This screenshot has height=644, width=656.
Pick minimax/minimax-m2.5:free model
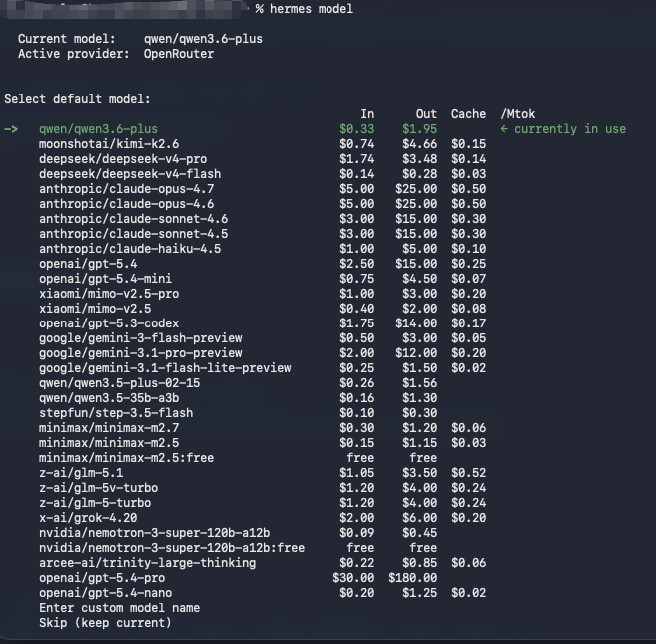click(x=127, y=458)
